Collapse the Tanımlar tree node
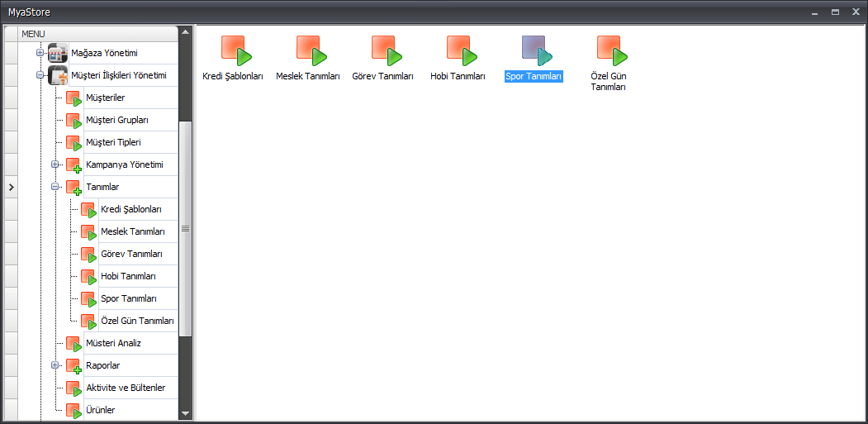The image size is (868, 424). 55,187
